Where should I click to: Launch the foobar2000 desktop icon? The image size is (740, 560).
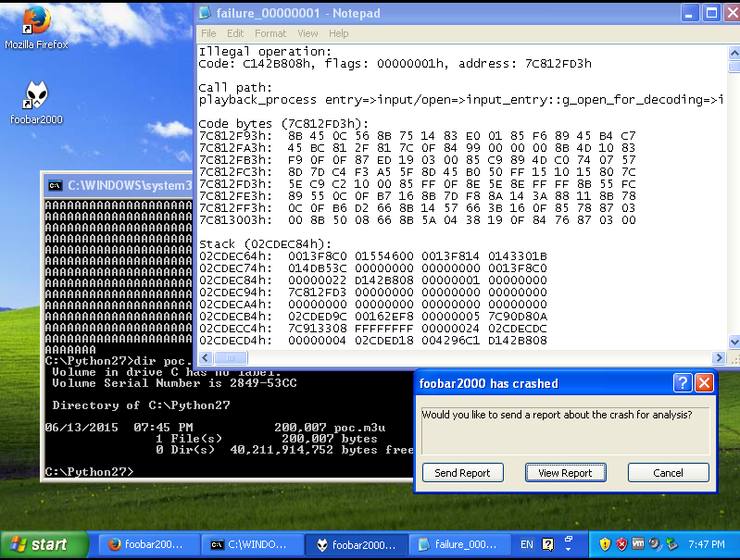[x=36, y=103]
